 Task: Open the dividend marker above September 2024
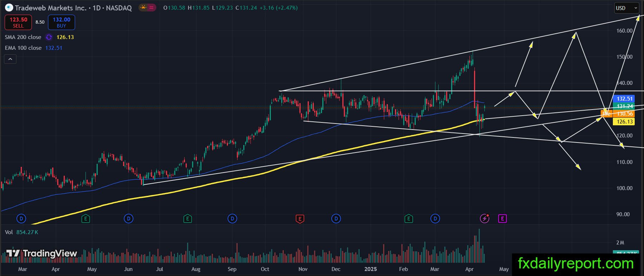click(233, 218)
